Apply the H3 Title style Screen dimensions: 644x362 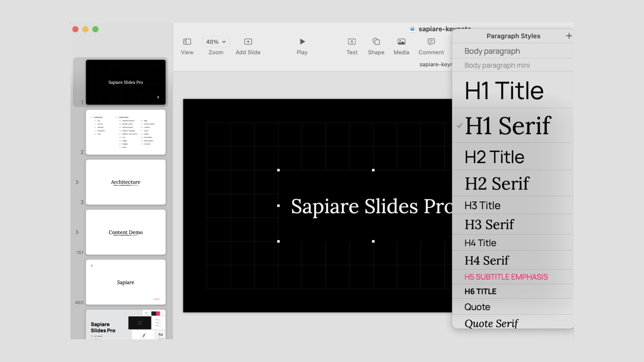point(513,205)
